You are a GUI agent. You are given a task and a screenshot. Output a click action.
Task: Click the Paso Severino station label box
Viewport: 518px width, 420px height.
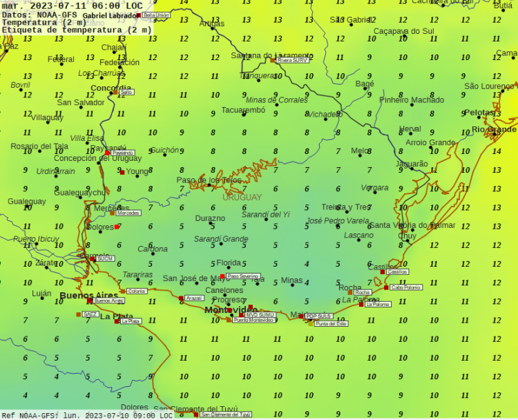click(x=242, y=276)
